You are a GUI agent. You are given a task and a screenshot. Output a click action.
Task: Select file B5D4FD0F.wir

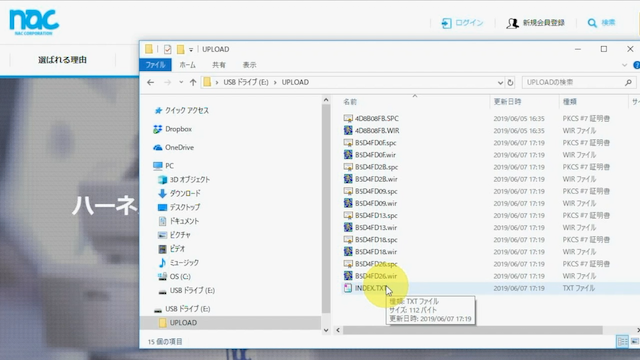pyautogui.click(x=375, y=155)
